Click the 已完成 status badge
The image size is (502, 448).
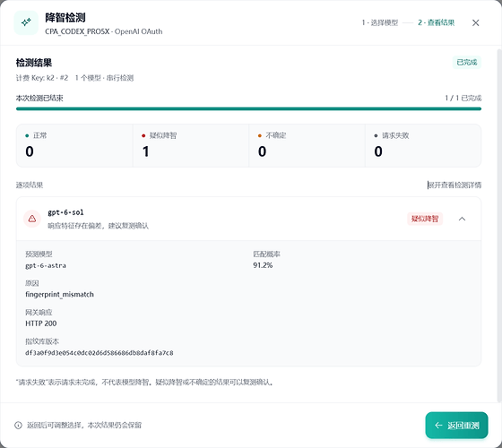[x=467, y=62]
